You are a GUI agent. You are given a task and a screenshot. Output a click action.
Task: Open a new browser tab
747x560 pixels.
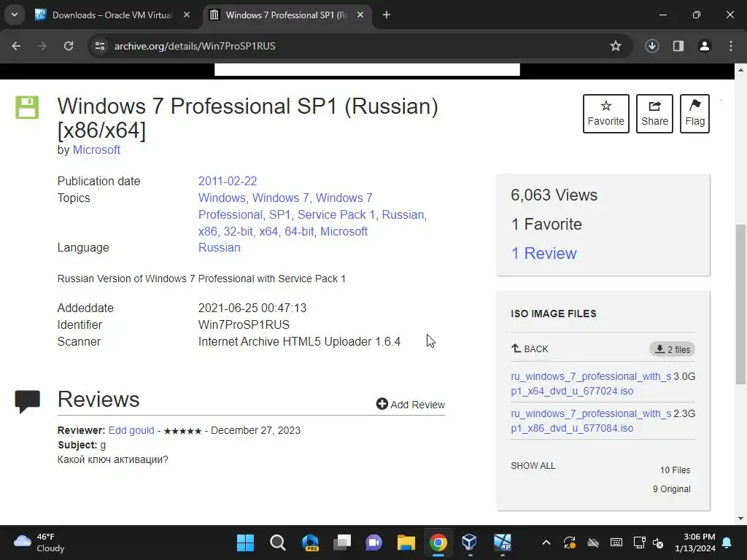(387, 15)
